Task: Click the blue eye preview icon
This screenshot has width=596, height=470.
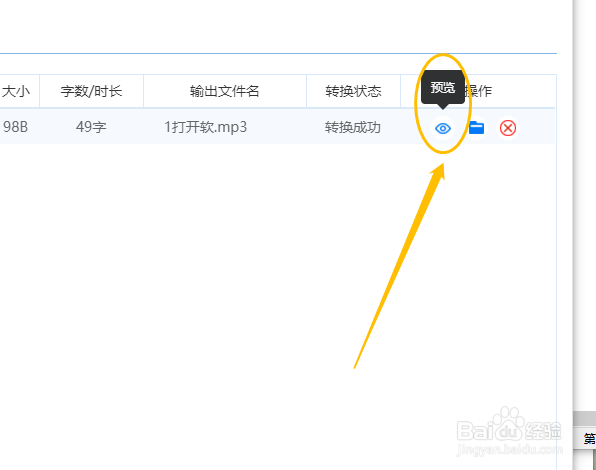Action: tap(443, 128)
